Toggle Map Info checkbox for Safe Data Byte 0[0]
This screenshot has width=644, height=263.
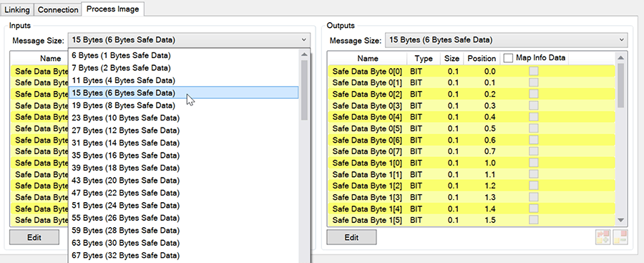[534, 72]
